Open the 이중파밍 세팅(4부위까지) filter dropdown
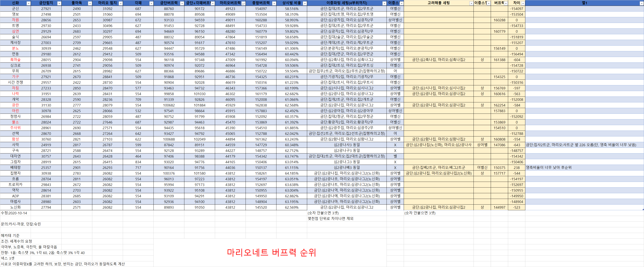This screenshot has height=267, width=644. coord(384,3)
